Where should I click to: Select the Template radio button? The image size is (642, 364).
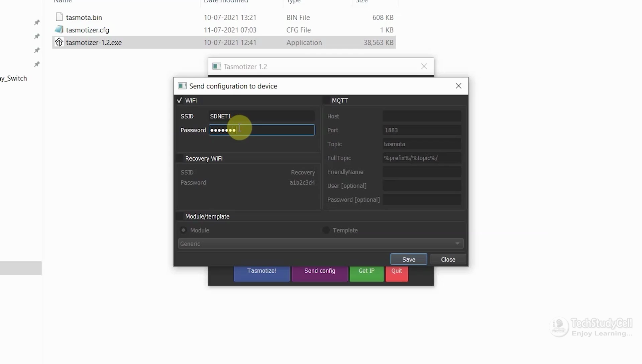pos(326,230)
